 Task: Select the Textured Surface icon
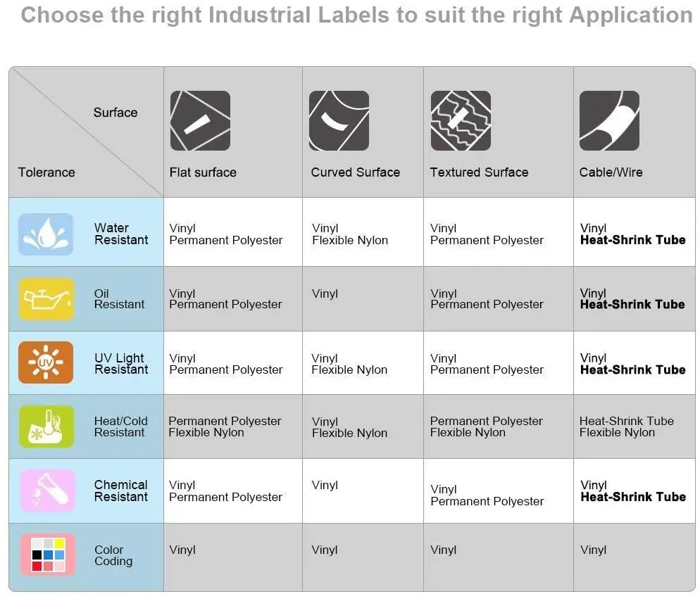tap(461, 121)
